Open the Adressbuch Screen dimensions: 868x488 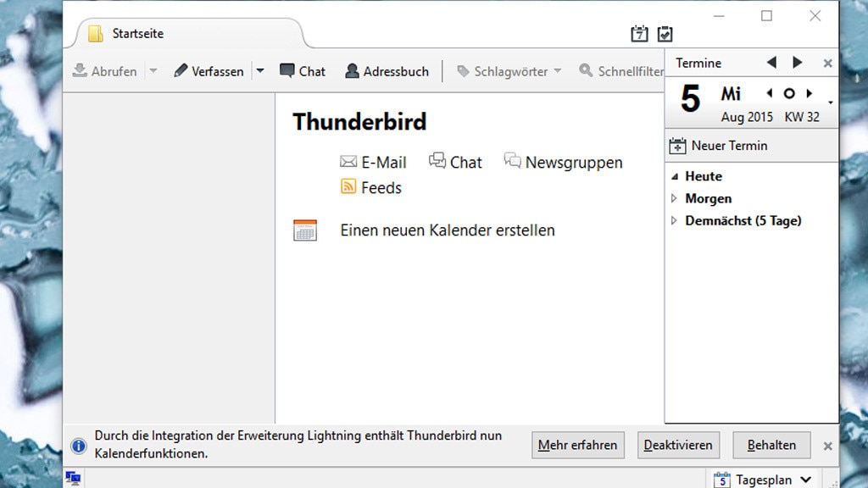click(x=387, y=71)
